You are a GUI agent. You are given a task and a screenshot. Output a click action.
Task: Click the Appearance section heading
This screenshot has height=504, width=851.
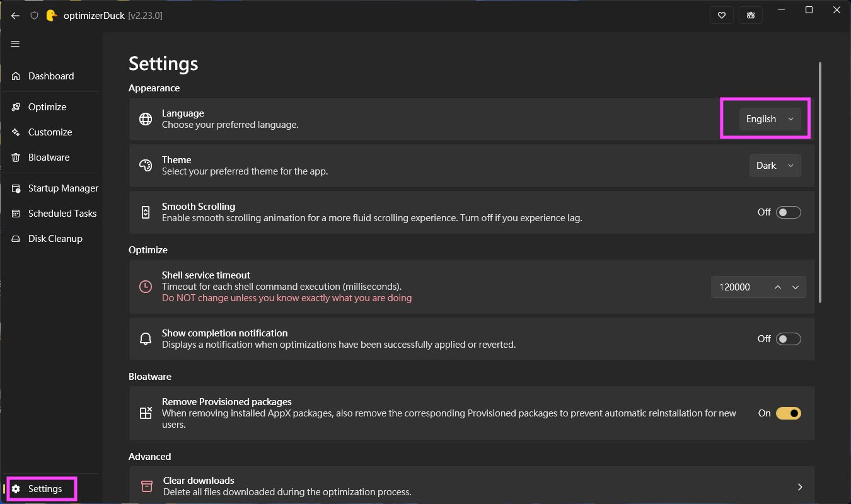(154, 88)
